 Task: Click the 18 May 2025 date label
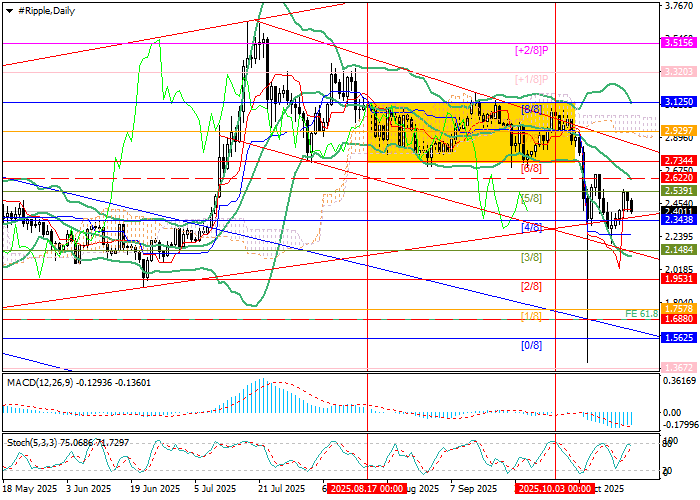pyautogui.click(x=30, y=488)
